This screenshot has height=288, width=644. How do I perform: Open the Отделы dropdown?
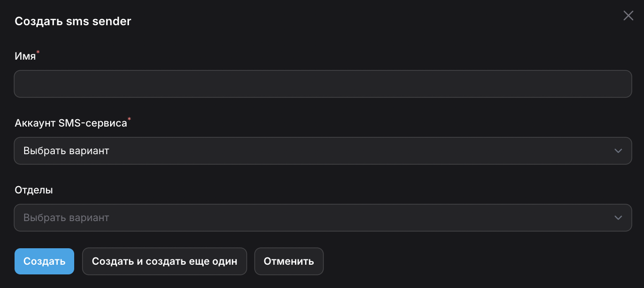coord(322,218)
